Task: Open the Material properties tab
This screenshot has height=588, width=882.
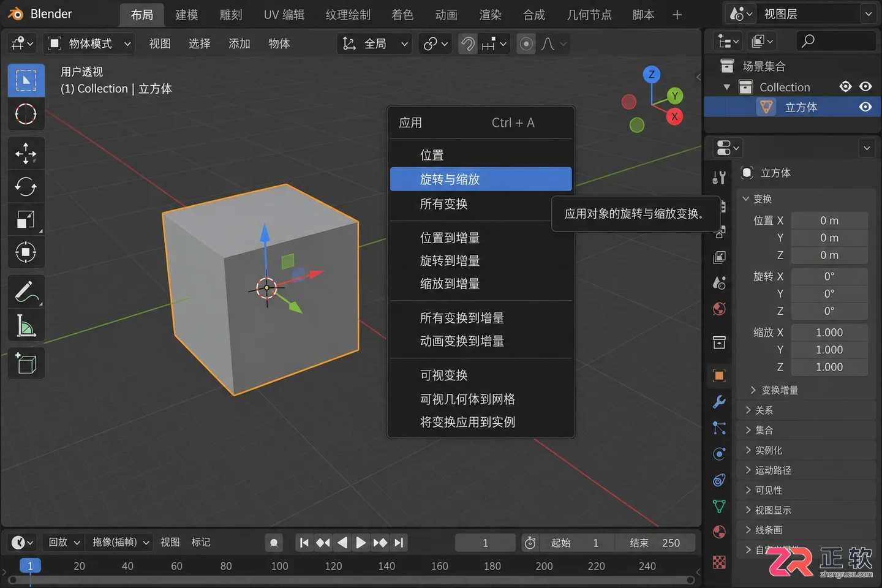Action: pyautogui.click(x=720, y=532)
